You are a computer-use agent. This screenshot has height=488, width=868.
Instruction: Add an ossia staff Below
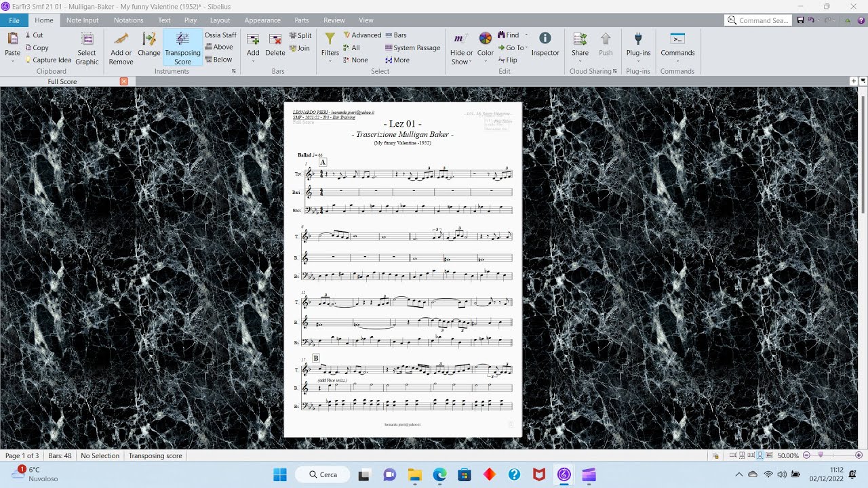[x=219, y=60]
